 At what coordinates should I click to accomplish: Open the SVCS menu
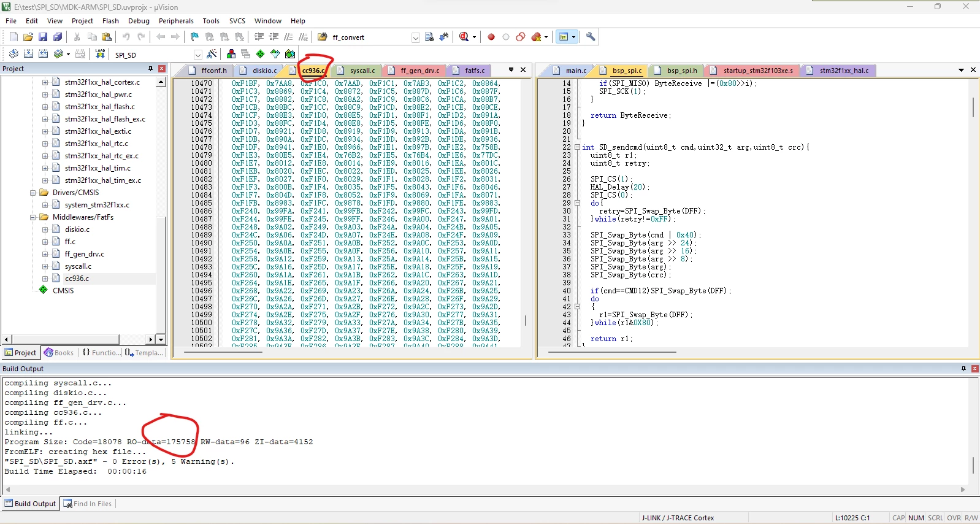[237, 21]
